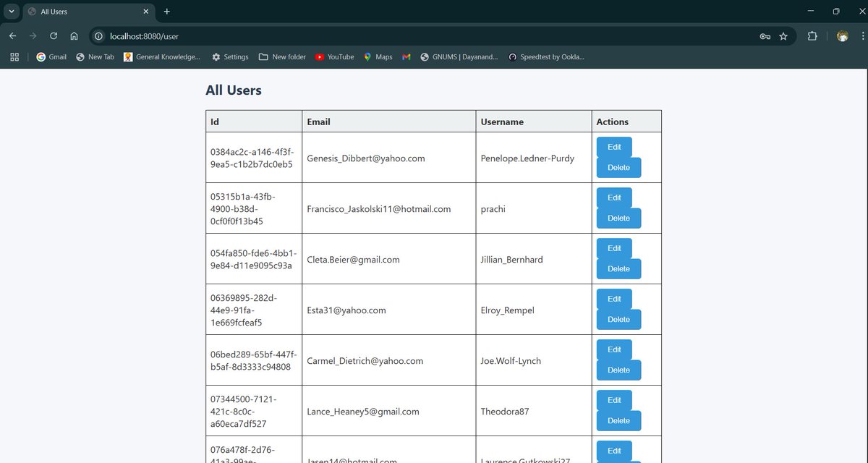Edit user Jillian_Bernhard
The width and height of the screenshot is (868, 463).
(x=614, y=248)
